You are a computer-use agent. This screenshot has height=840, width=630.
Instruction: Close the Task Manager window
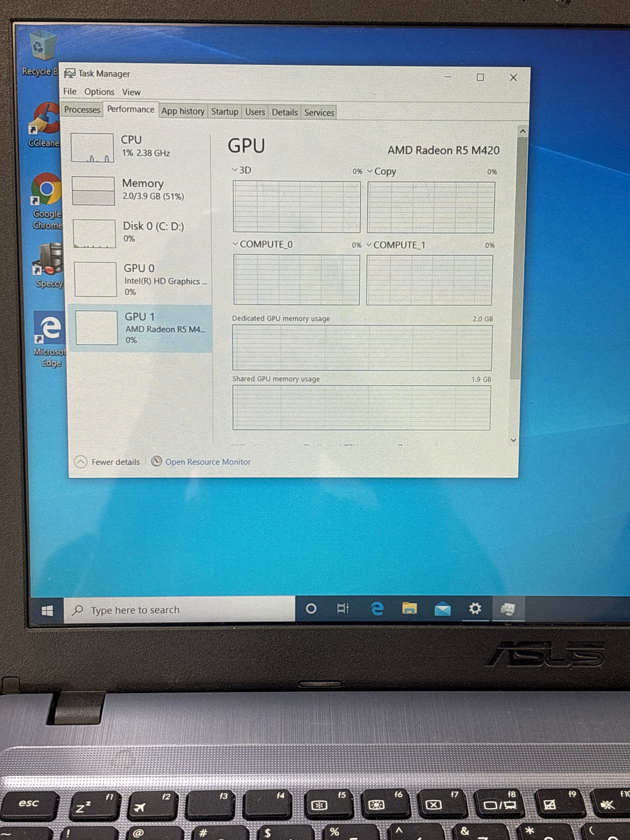point(513,78)
